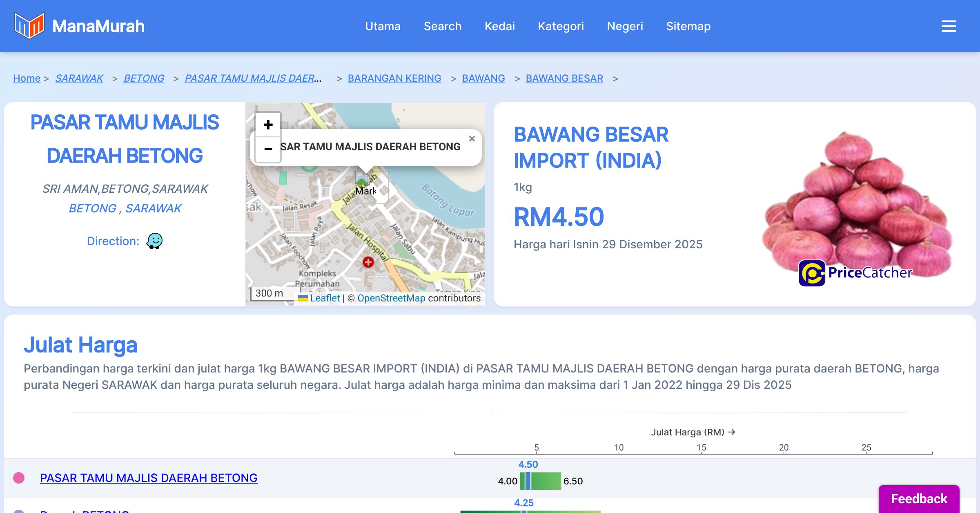This screenshot has height=513, width=980.
Task: Open the hamburger menu
Action: (x=949, y=26)
